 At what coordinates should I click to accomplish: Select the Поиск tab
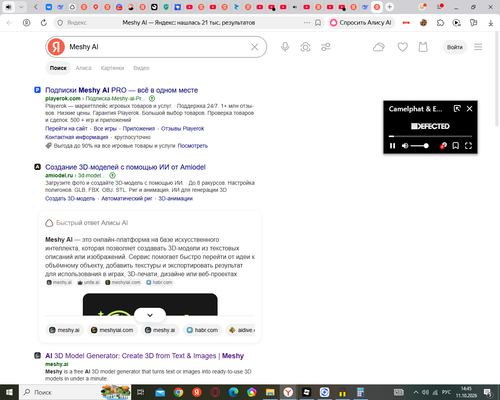point(58,68)
